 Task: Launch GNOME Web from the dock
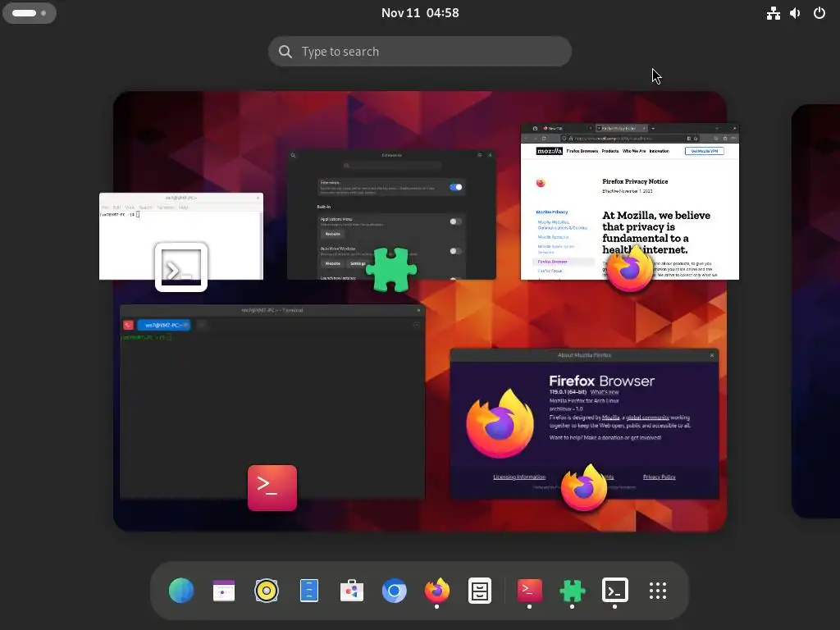181,591
